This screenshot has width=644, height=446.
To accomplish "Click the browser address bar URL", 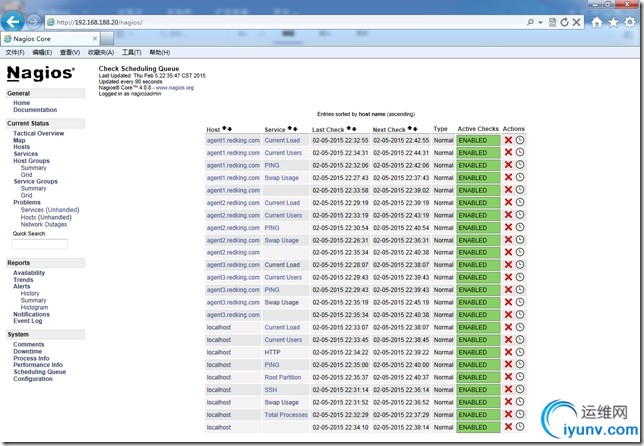I will coord(99,22).
